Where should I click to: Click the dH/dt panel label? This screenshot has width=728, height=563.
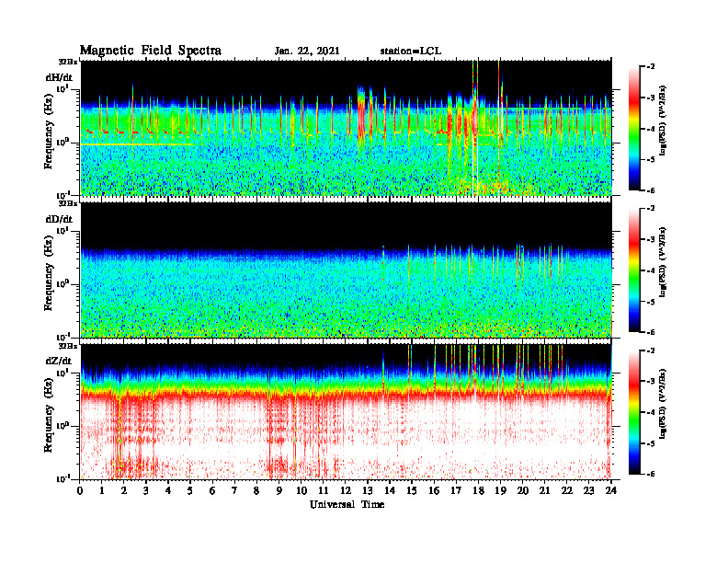click(59, 77)
